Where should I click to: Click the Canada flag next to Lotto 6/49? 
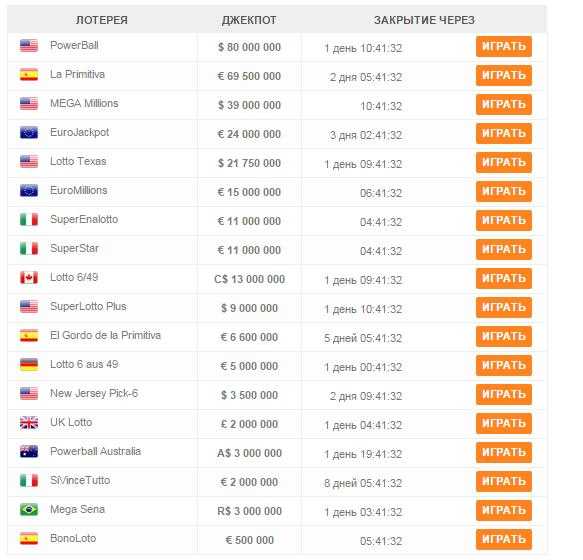pos(29,277)
